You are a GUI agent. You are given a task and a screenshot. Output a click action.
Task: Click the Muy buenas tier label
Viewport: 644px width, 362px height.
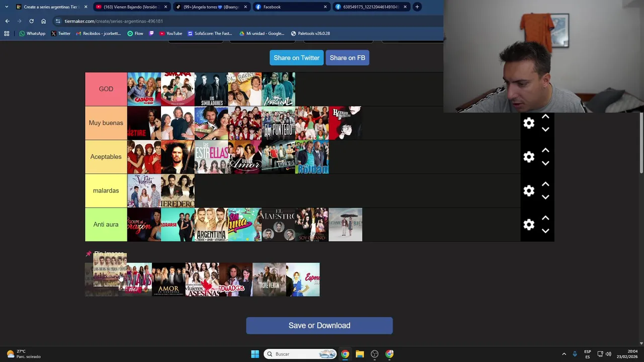tap(106, 123)
